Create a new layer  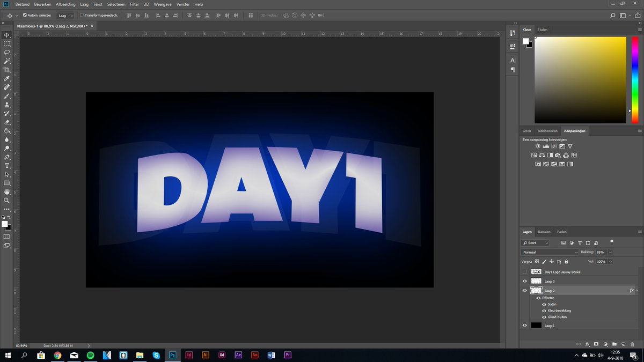(x=623, y=344)
